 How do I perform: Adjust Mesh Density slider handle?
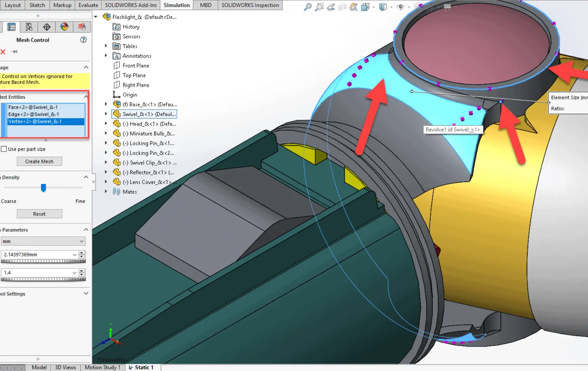43,188
